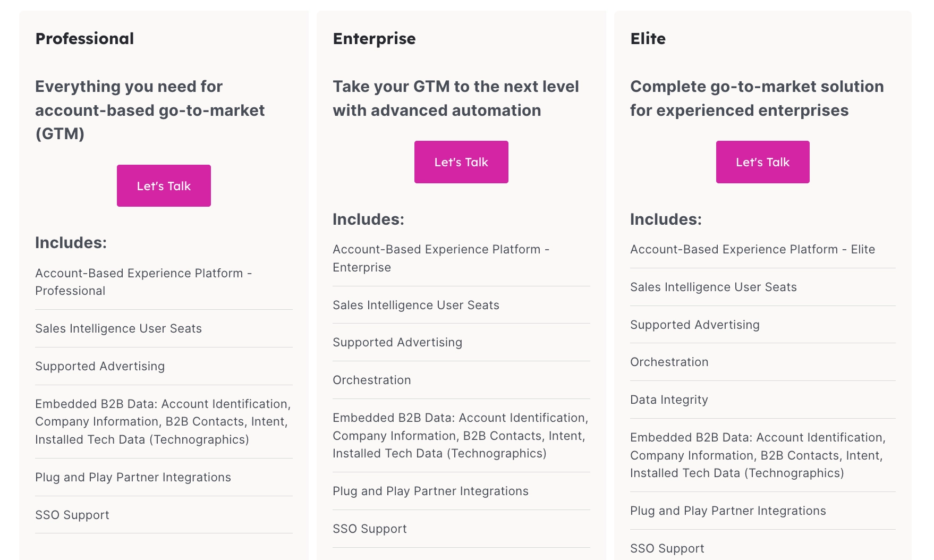Click SSO Support in Elite list
Screen dimensions: 934x560
pos(667,548)
